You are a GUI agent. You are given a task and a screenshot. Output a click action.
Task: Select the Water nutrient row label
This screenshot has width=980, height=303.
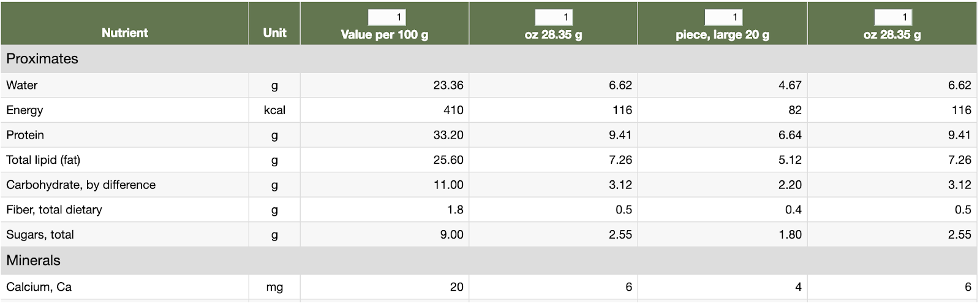[x=22, y=85]
